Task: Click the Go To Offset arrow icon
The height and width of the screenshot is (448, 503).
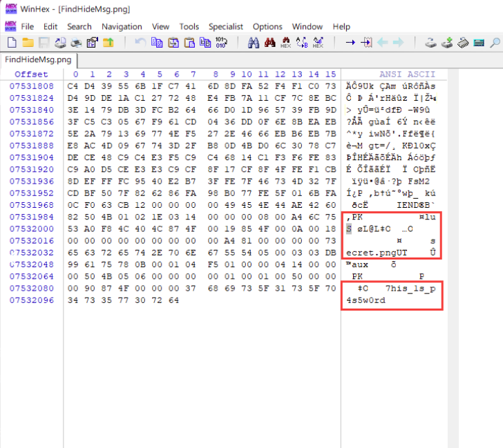Action: tap(350, 43)
